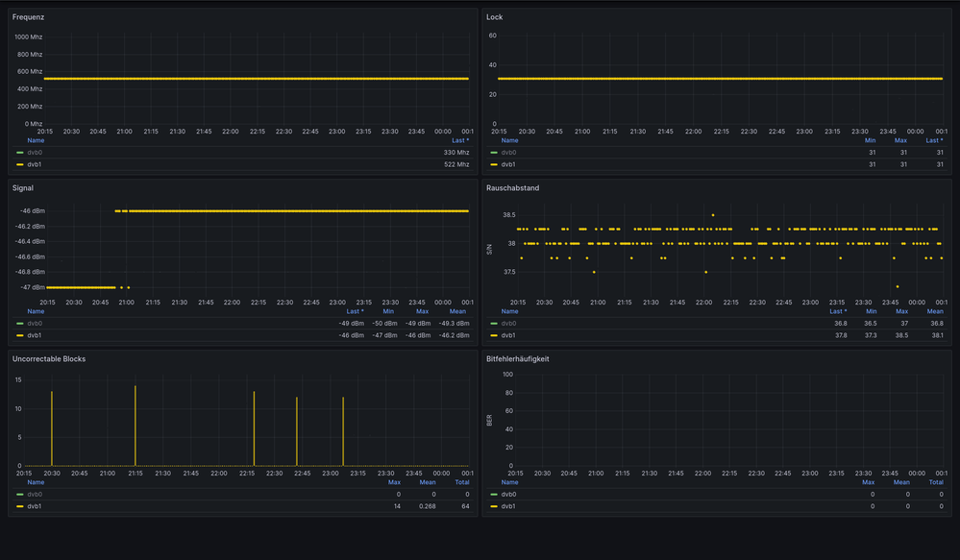The image size is (960, 560).
Task: Open the Frequenz panel title menu
Action: coord(28,17)
